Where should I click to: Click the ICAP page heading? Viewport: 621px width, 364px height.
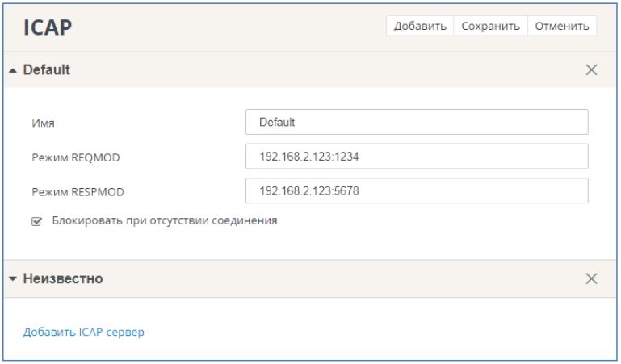[x=48, y=27]
